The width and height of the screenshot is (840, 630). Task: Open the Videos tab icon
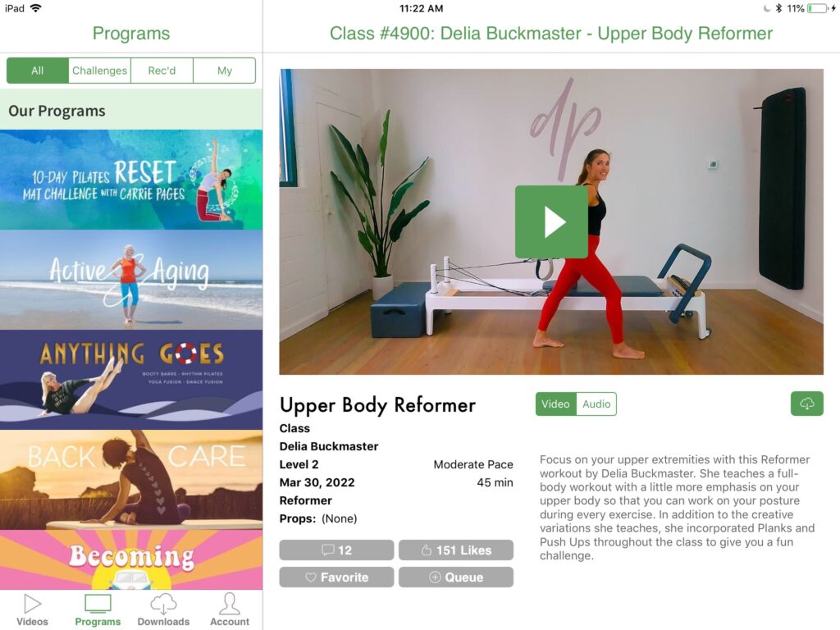point(32,604)
